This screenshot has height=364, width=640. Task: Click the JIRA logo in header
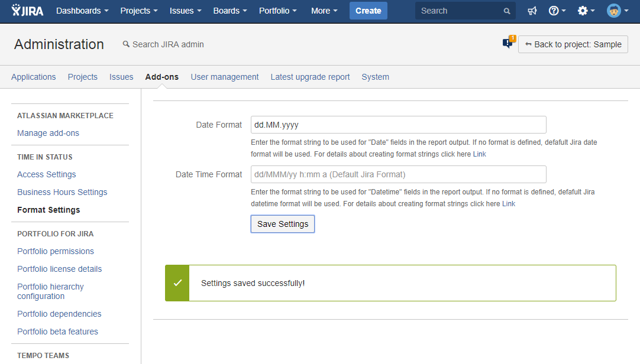coord(27,11)
